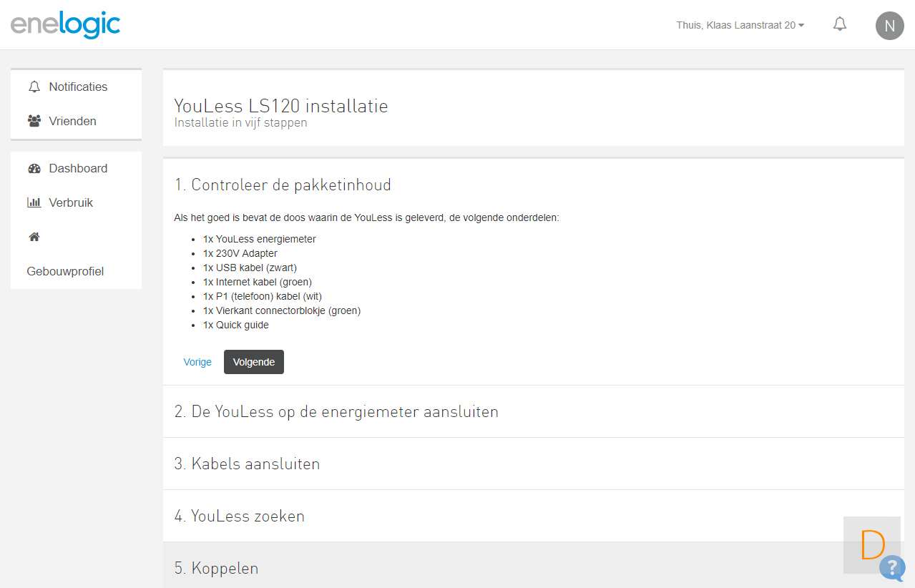This screenshot has width=915, height=588.
Task: Expand step 5 Koppelen
Action: (x=216, y=569)
